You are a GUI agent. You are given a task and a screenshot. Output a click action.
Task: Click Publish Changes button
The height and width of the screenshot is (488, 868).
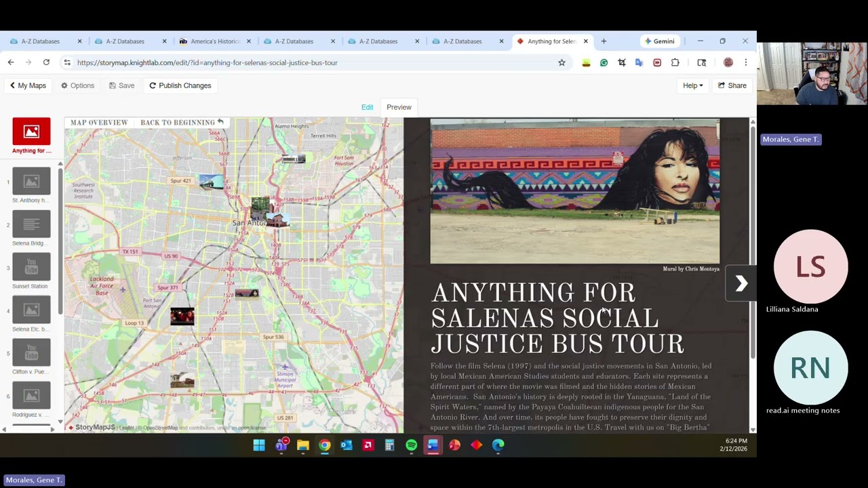tap(180, 85)
